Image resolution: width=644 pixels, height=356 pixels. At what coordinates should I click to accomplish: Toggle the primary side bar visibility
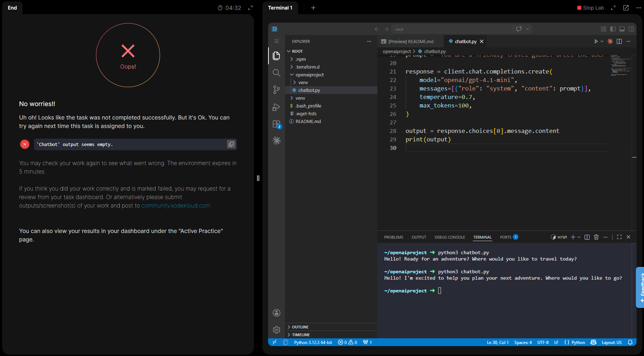(613, 29)
